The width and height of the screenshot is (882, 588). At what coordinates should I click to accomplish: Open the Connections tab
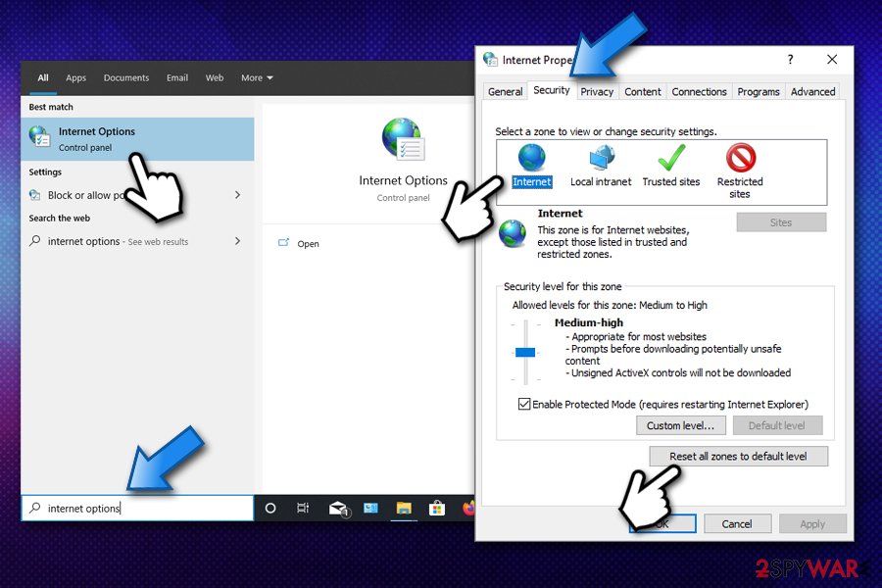699,92
